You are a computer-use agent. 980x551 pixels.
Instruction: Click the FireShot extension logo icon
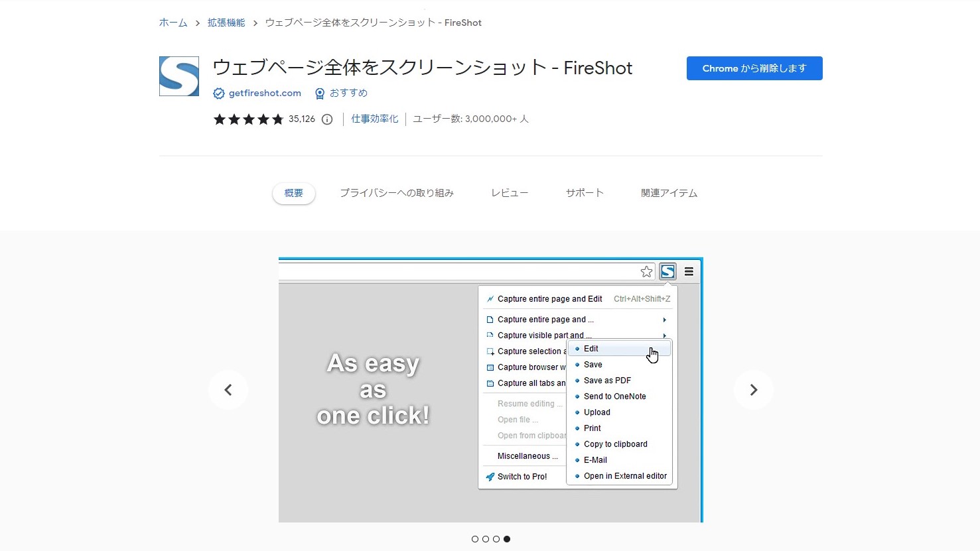[x=179, y=76]
